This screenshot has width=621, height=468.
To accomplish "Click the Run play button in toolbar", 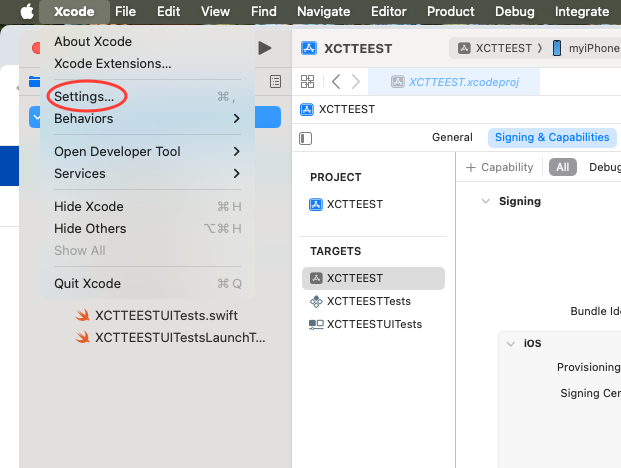I will (265, 48).
